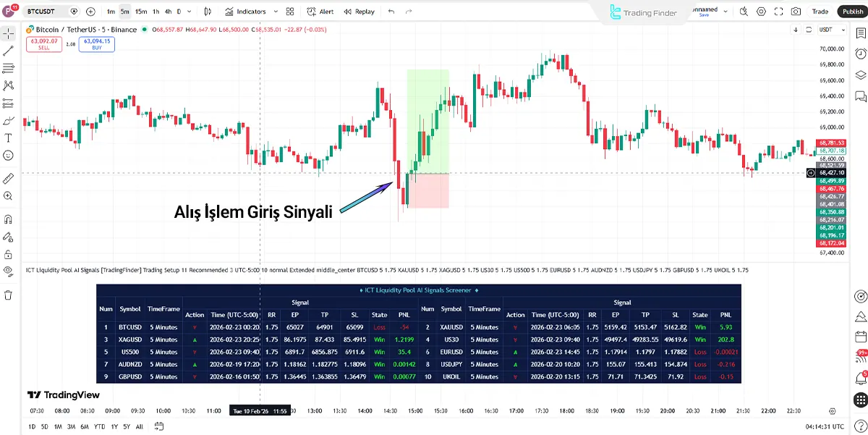Screen dimensions: 868x435
Task: Open the Indicators dialog
Action: [x=245, y=12]
